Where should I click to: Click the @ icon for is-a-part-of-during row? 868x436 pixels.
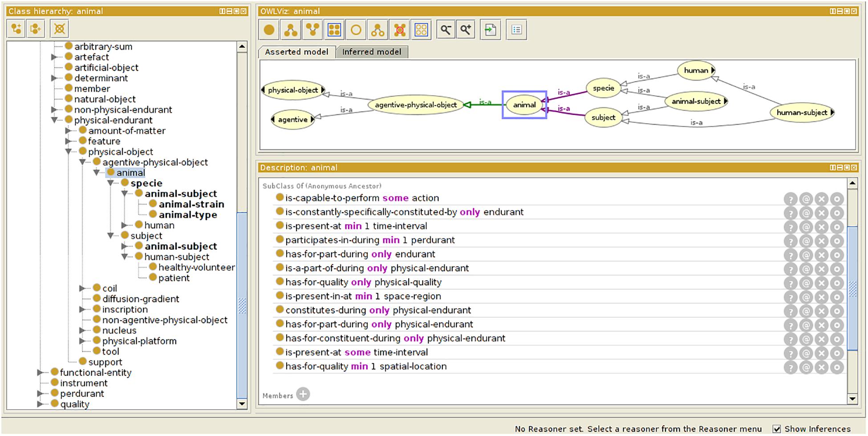click(x=806, y=270)
